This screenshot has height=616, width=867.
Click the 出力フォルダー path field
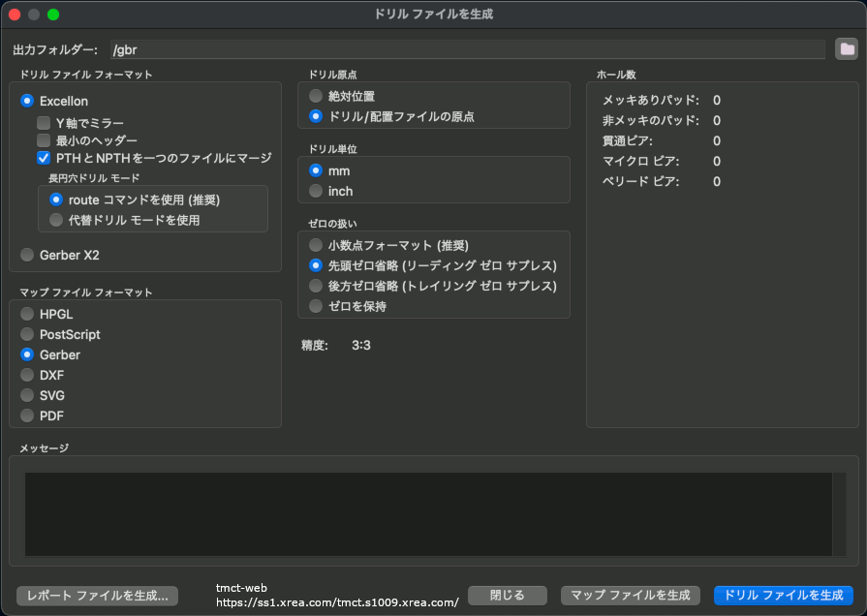coord(467,49)
